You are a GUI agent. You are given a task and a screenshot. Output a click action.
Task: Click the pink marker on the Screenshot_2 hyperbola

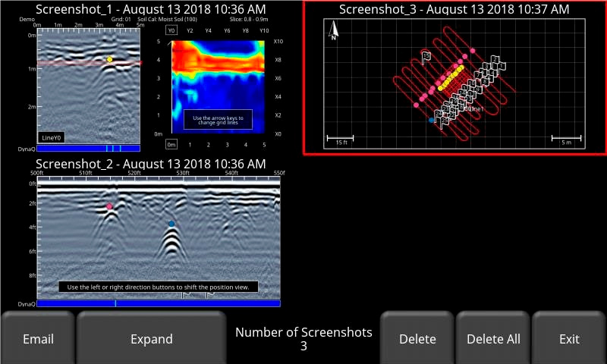(109, 206)
